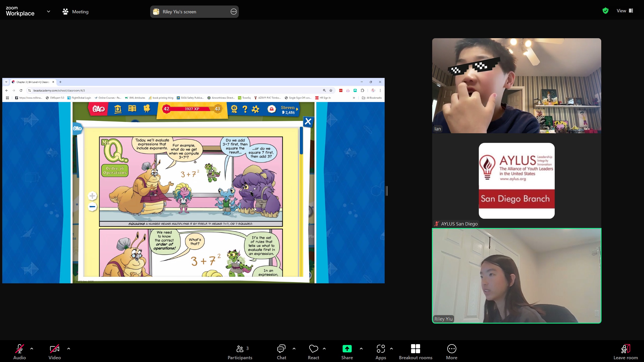
Task: Open Breakout rooms
Action: pyautogui.click(x=416, y=351)
